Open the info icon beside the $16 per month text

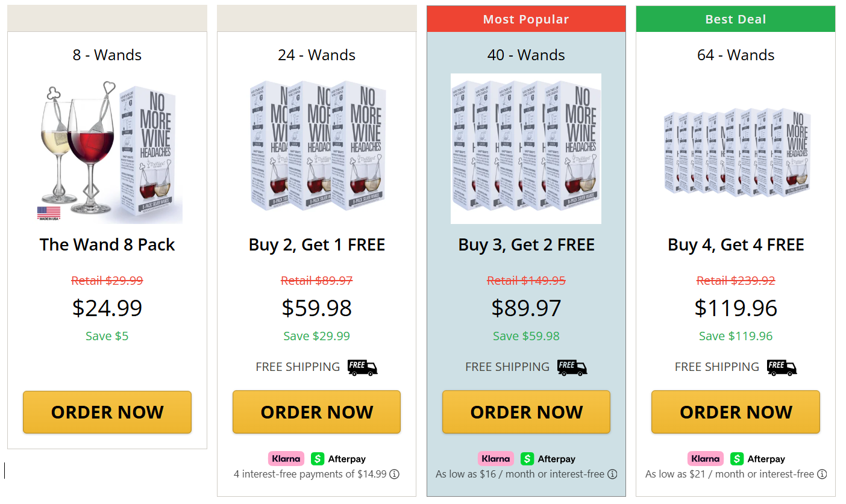click(x=613, y=474)
